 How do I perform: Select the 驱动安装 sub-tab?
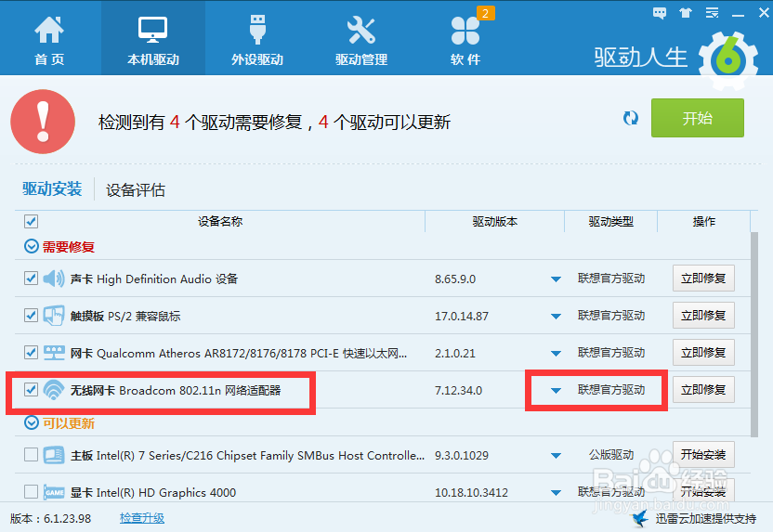coord(52,189)
